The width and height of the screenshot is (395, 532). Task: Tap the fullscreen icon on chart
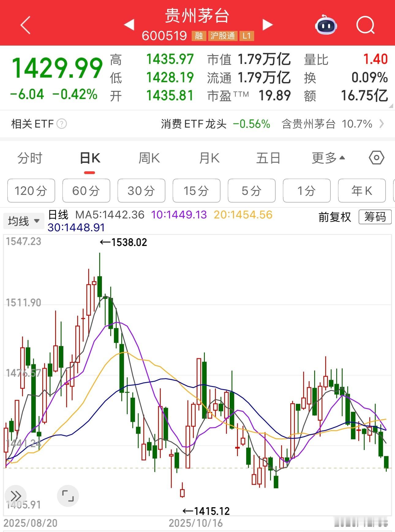click(x=68, y=496)
